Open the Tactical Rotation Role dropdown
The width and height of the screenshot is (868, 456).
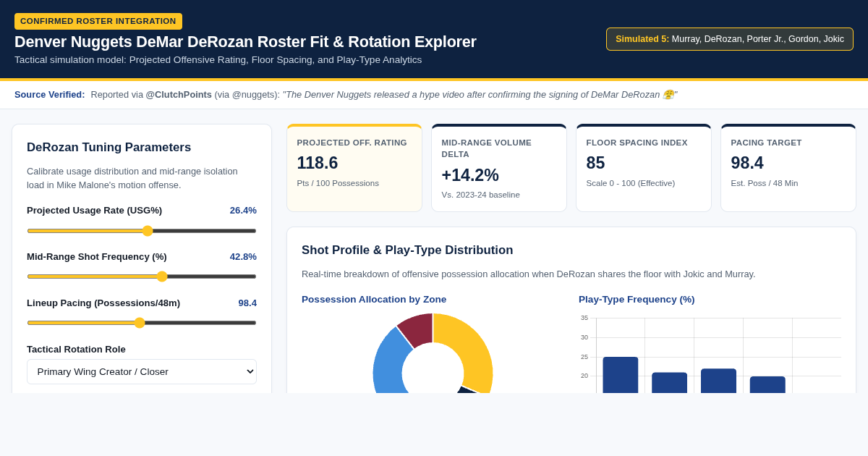[x=142, y=371]
